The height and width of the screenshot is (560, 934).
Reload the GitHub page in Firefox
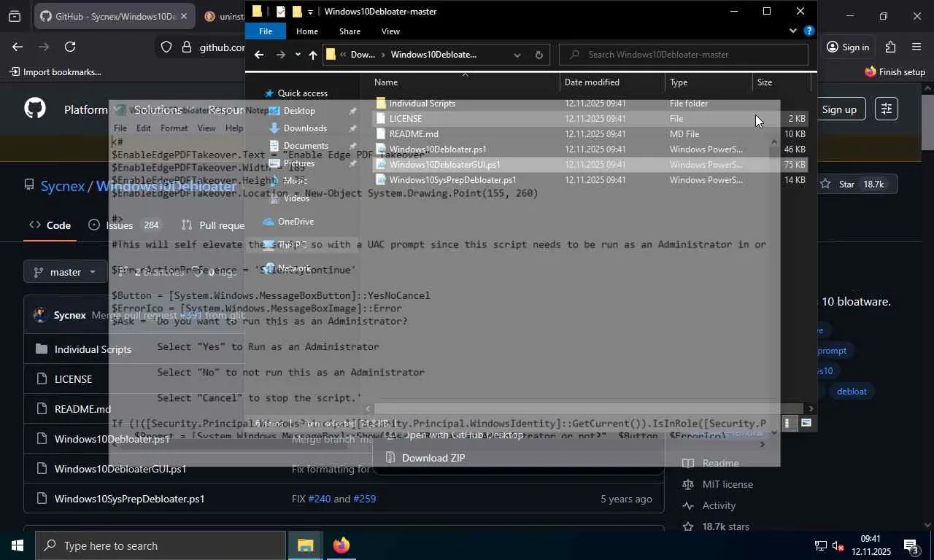70,47
